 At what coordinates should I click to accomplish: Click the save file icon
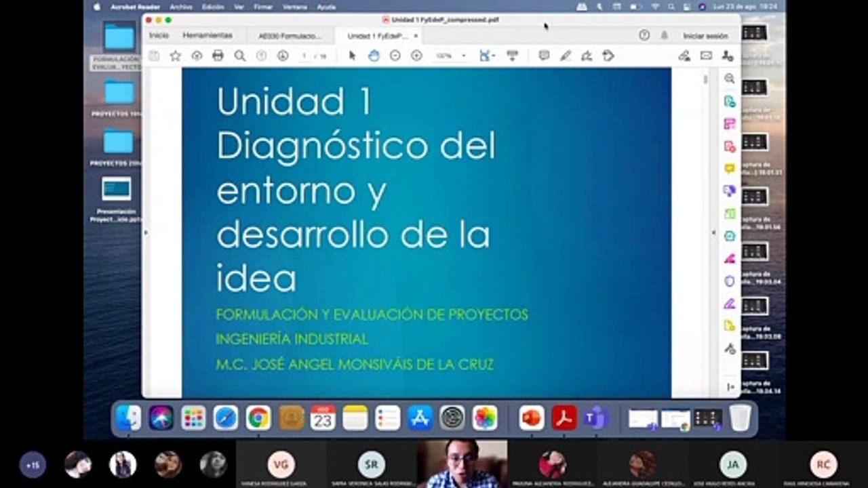(x=154, y=56)
